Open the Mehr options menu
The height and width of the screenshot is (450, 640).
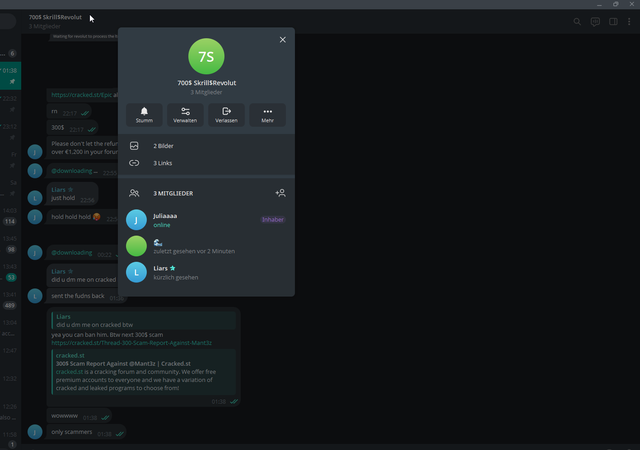[268, 115]
